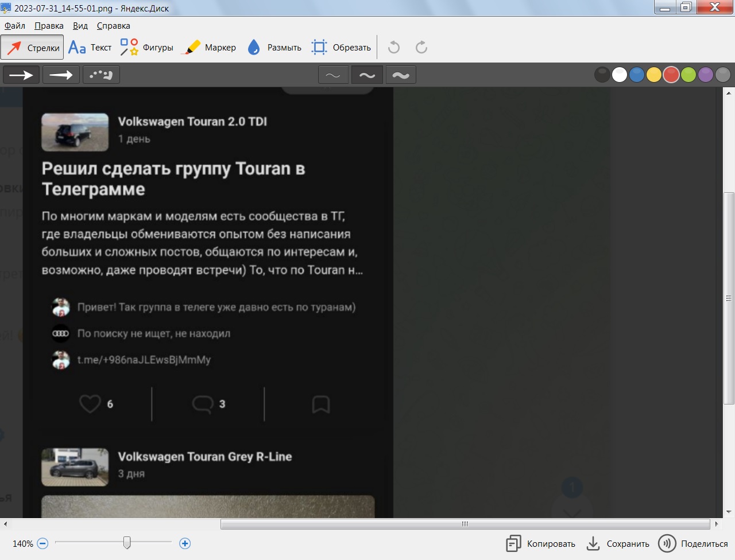The image size is (735, 560).
Task: Click the 140% zoom level label
Action: click(23, 544)
